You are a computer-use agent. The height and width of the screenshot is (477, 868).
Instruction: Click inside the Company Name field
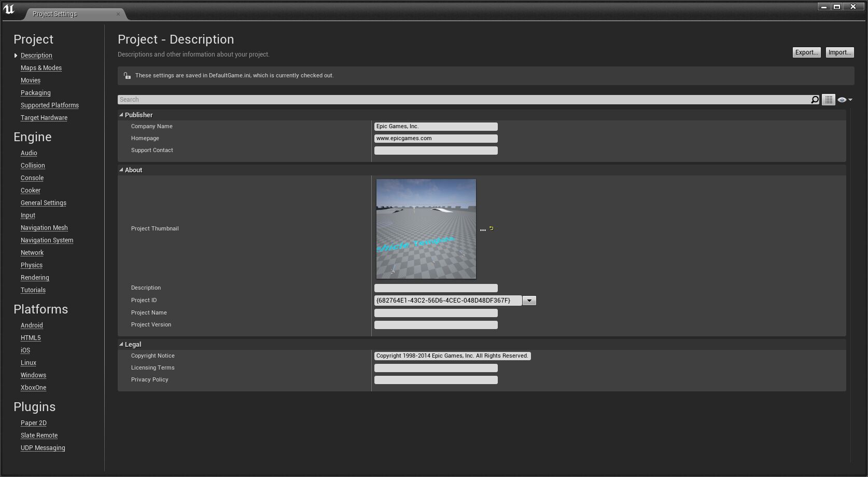pyautogui.click(x=436, y=126)
